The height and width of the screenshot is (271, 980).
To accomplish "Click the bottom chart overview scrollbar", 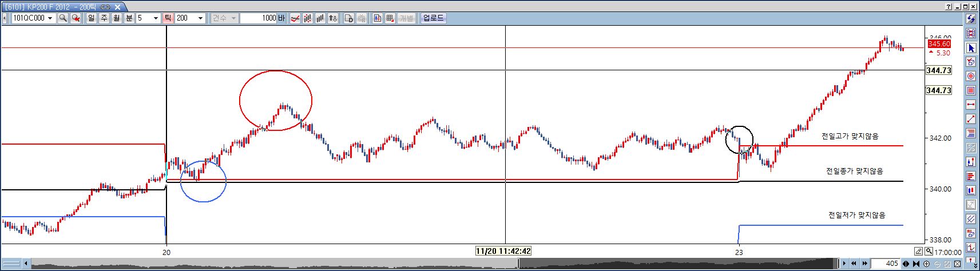I will click(x=435, y=264).
